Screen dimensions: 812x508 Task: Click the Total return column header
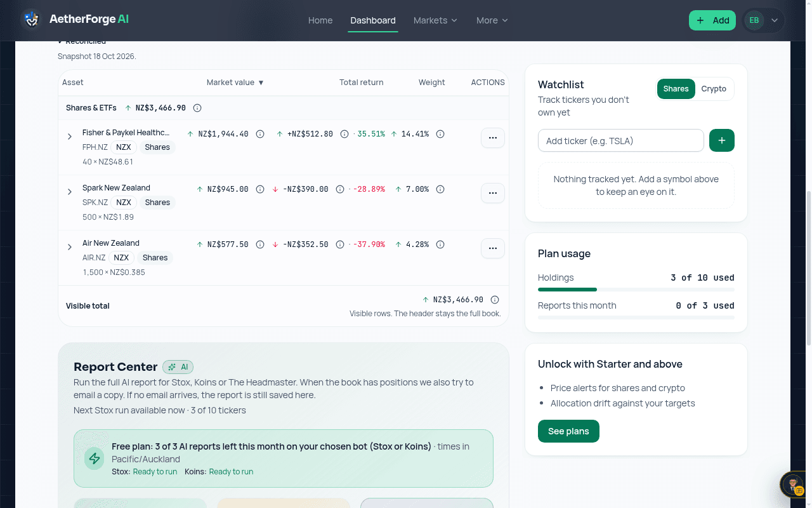pos(362,83)
